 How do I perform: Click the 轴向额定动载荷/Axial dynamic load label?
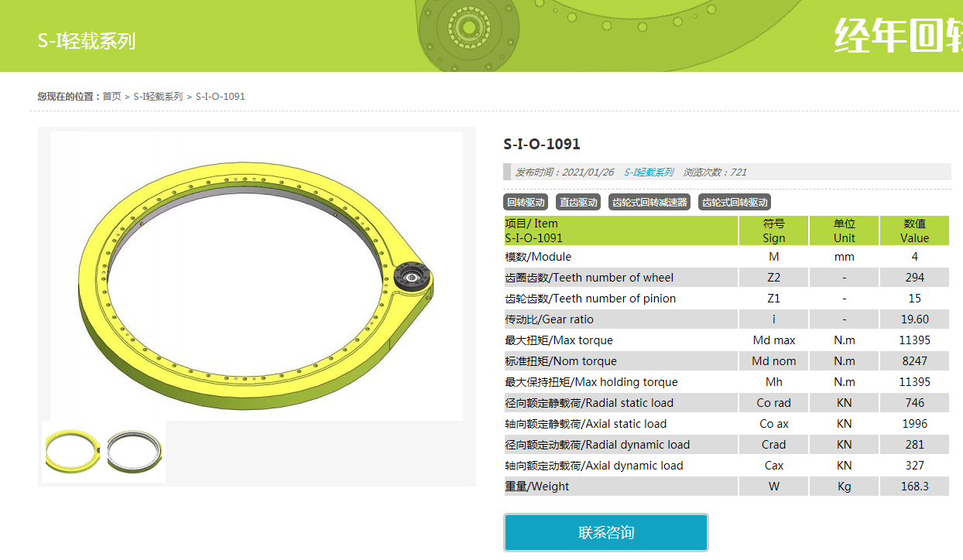[595, 466]
